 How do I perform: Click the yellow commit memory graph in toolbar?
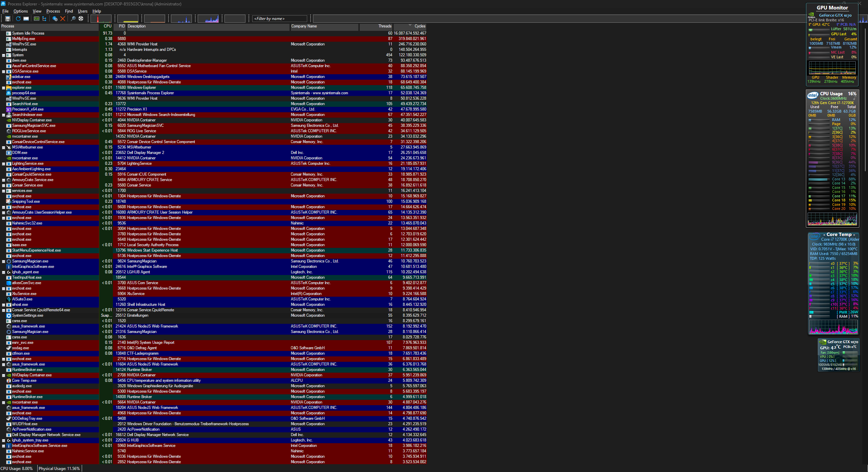tap(128, 19)
